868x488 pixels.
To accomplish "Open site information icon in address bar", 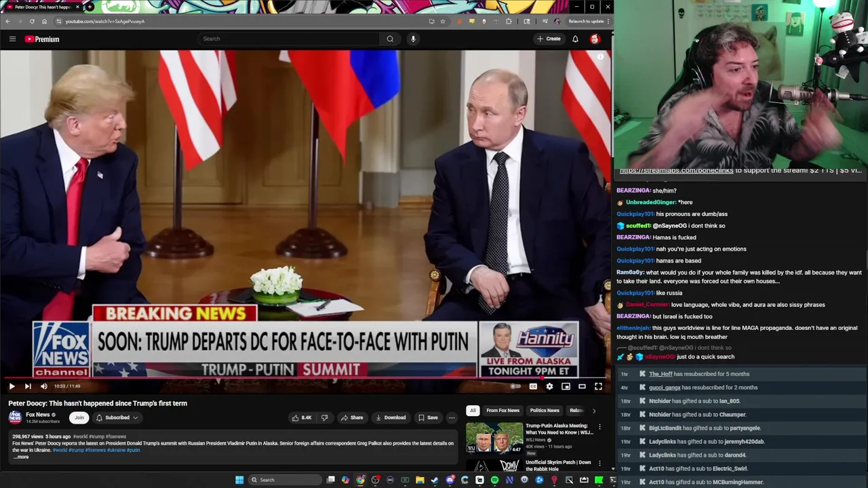I will tap(59, 21).
